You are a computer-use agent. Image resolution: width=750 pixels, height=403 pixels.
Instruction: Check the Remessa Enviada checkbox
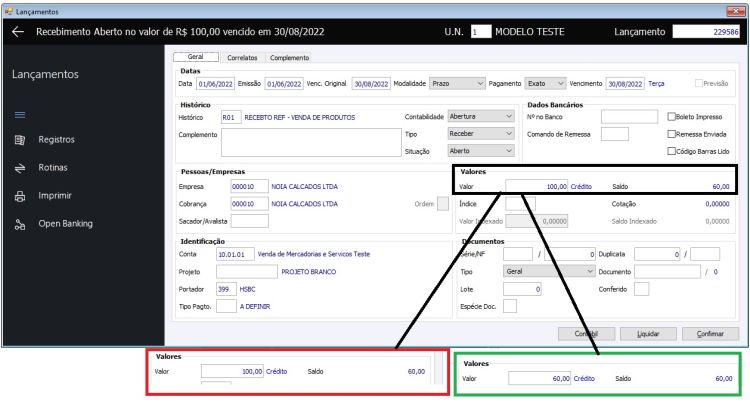click(672, 134)
